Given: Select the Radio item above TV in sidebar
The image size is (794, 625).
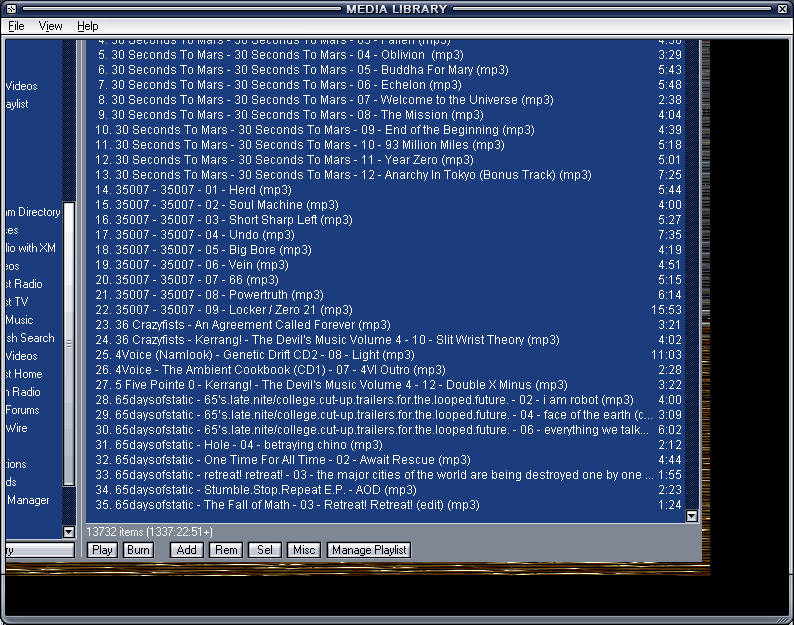Looking at the screenshot, I should coord(24,284).
